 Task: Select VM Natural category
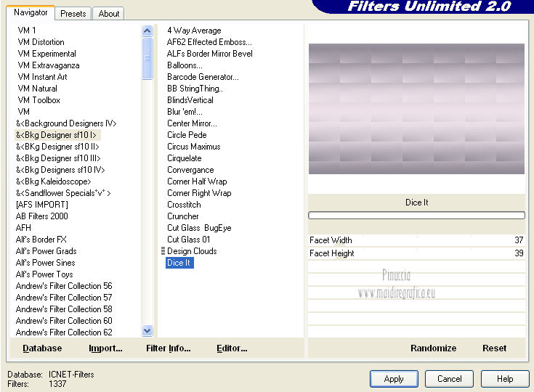click(x=38, y=89)
